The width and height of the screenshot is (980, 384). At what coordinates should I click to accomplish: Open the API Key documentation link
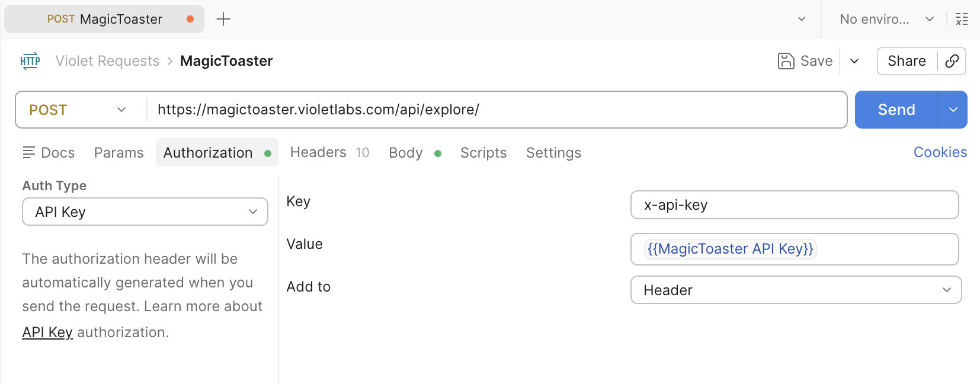point(47,332)
